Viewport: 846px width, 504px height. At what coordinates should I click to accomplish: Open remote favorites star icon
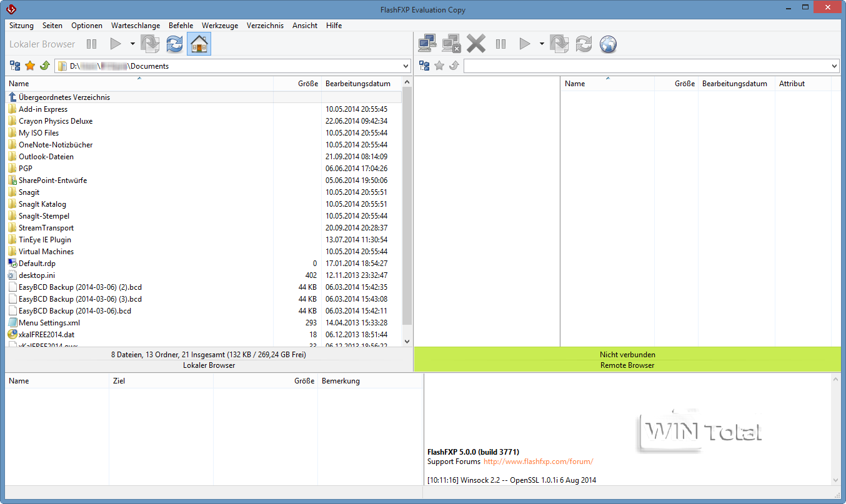point(439,66)
